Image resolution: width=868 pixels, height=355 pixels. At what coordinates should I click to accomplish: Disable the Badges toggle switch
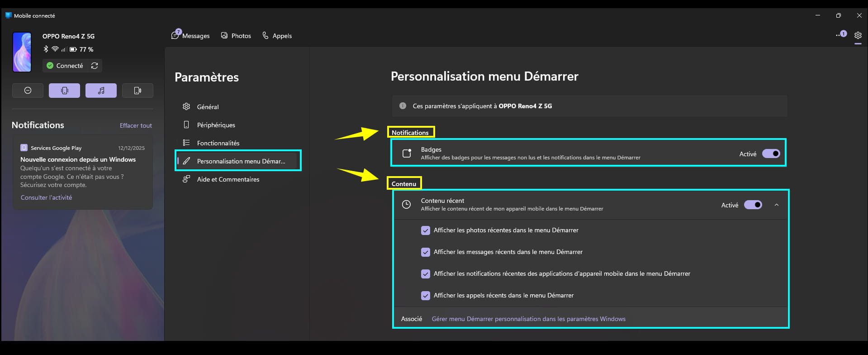pyautogui.click(x=771, y=154)
